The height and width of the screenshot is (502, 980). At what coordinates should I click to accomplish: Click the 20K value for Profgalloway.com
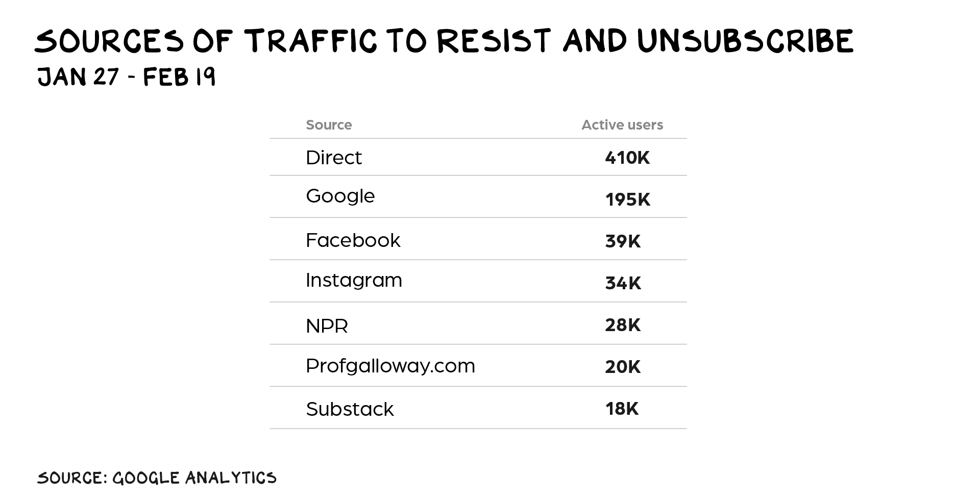(x=623, y=367)
